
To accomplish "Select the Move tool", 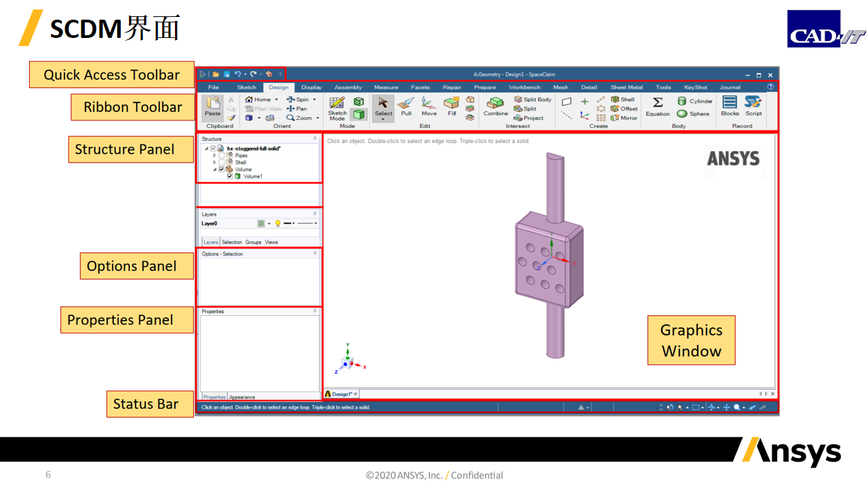I will click(429, 106).
